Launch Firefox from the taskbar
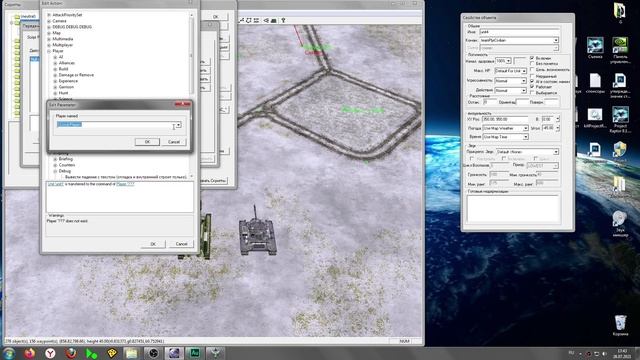Image resolution: width=640 pixels, height=360 pixels. (x=29, y=353)
